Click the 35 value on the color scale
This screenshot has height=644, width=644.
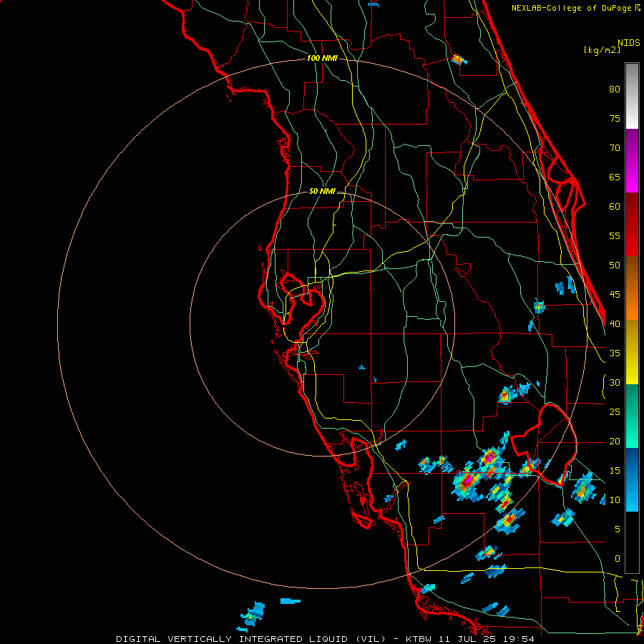click(615, 353)
